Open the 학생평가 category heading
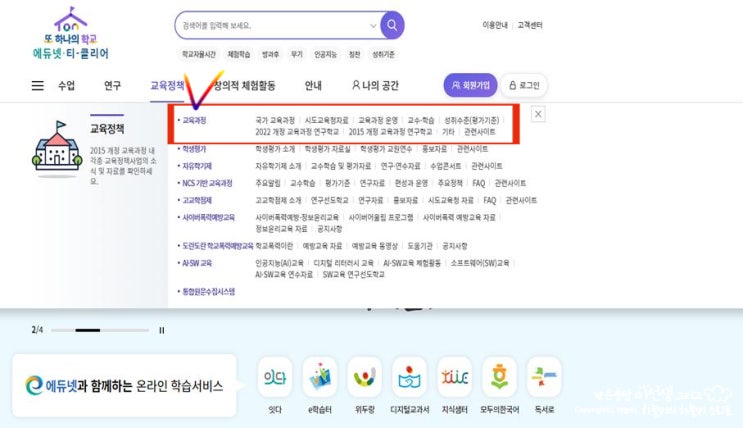743x428 pixels. pyautogui.click(x=194, y=149)
